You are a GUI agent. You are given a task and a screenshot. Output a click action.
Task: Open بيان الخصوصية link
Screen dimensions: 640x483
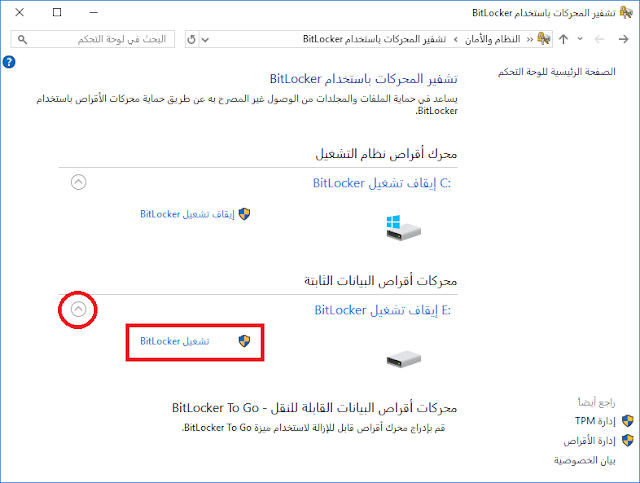tap(584, 461)
